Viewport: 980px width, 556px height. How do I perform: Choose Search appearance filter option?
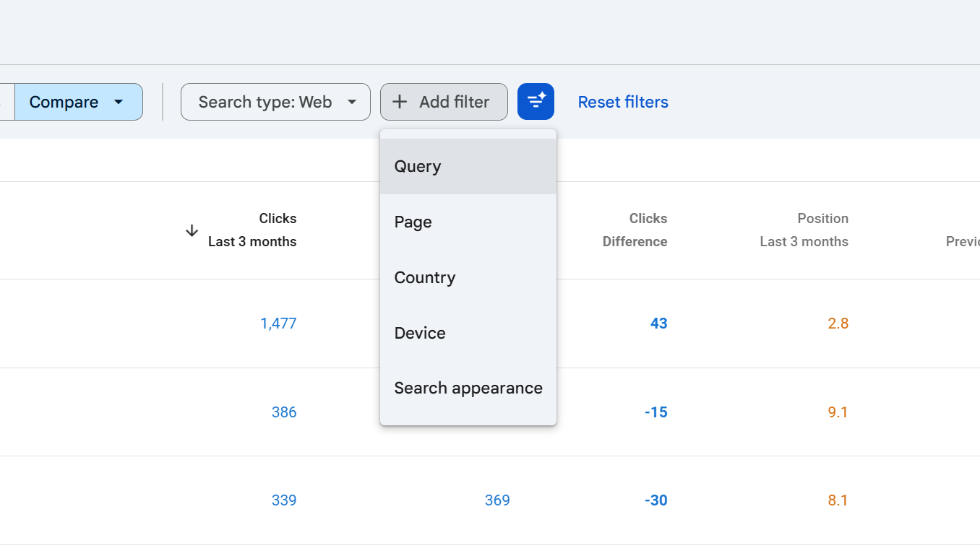point(468,388)
